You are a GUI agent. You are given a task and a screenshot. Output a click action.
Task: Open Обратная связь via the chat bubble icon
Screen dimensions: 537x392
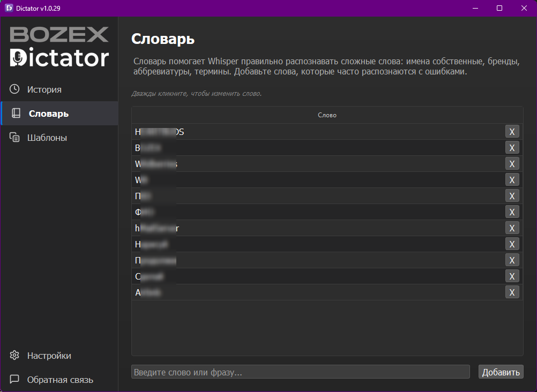tap(14, 379)
